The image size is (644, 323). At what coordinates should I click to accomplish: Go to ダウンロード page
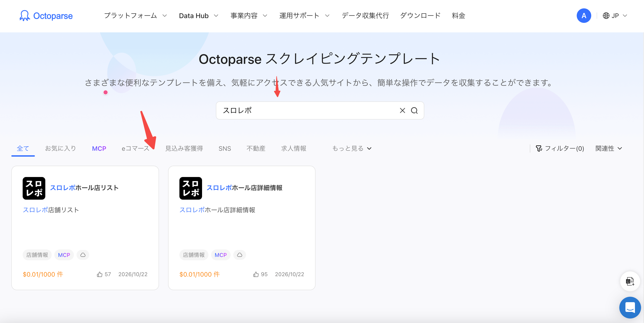pos(420,16)
